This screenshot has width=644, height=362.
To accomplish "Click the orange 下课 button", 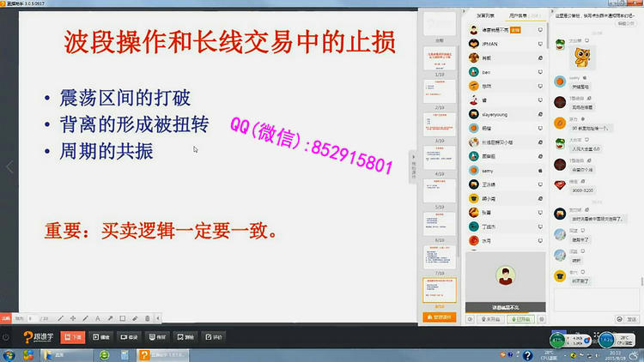I will [x=71, y=337].
